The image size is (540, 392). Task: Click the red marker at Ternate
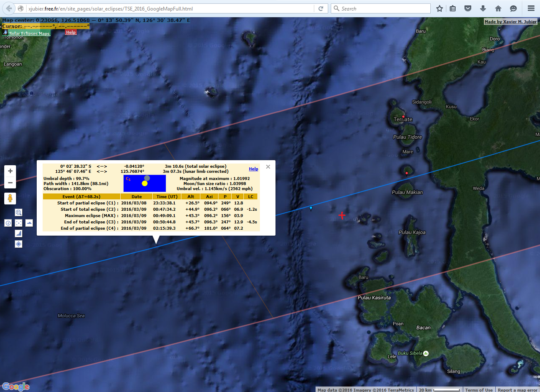coord(403,117)
